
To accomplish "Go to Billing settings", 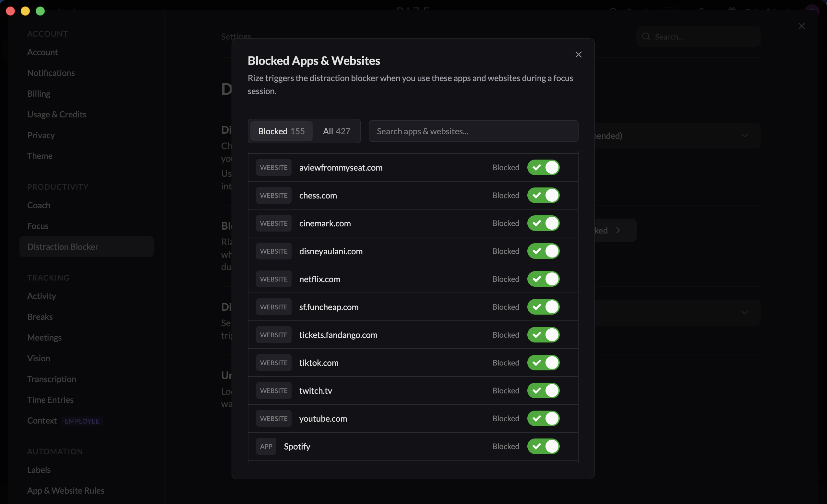I will click(39, 94).
